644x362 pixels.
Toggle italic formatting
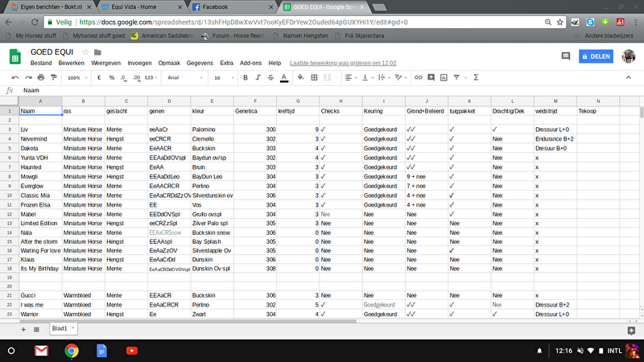click(259, 78)
